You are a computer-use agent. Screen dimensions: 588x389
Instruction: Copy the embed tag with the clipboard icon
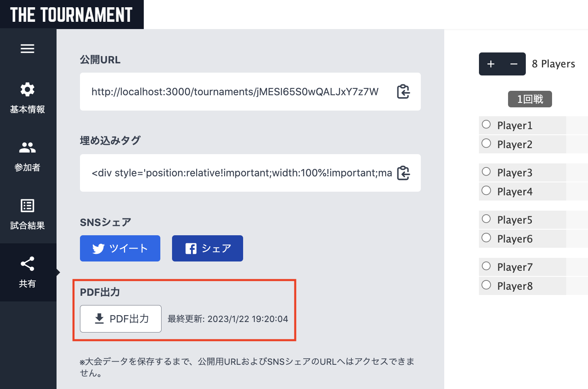(403, 173)
